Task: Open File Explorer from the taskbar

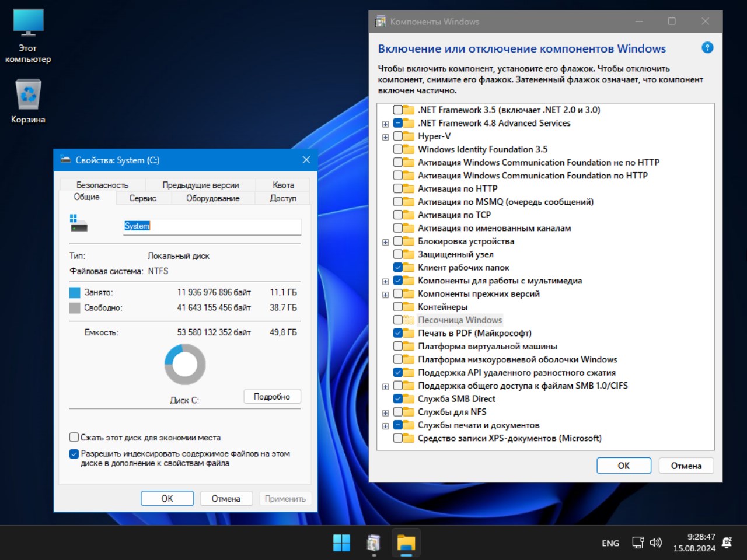Action: [x=406, y=542]
